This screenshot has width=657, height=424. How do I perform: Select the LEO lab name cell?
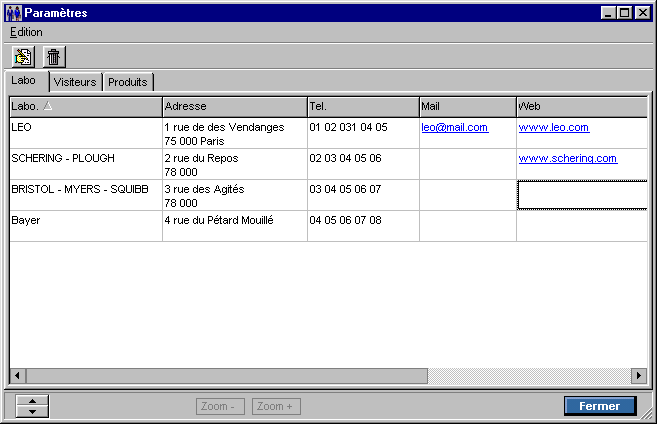pos(86,133)
